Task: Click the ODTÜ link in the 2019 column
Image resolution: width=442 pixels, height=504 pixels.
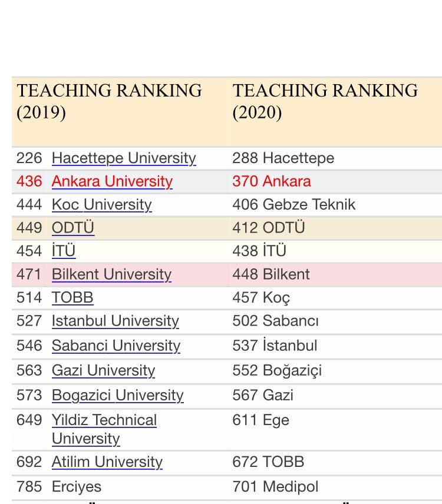Action: tap(73, 228)
